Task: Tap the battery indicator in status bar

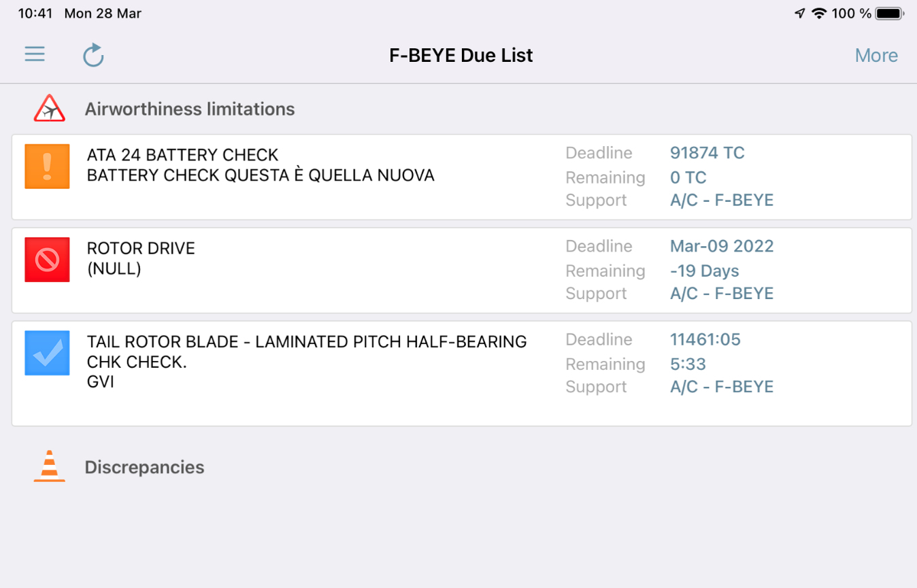Action: click(x=889, y=13)
